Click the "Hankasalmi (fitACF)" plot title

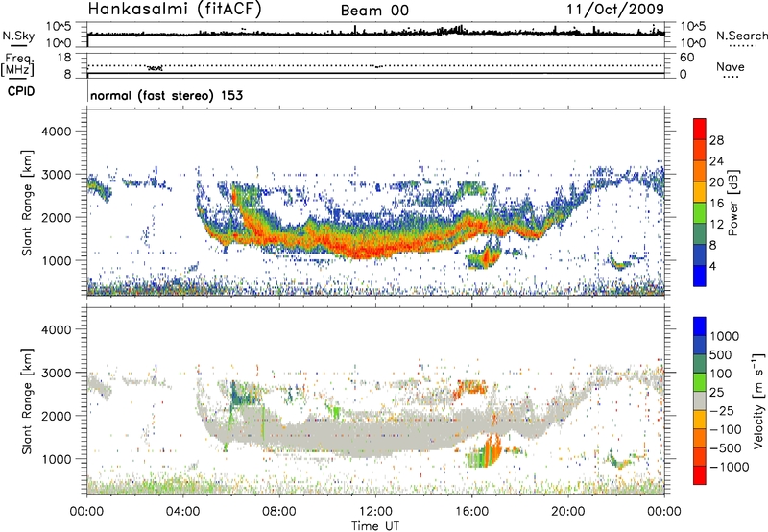[175, 9]
